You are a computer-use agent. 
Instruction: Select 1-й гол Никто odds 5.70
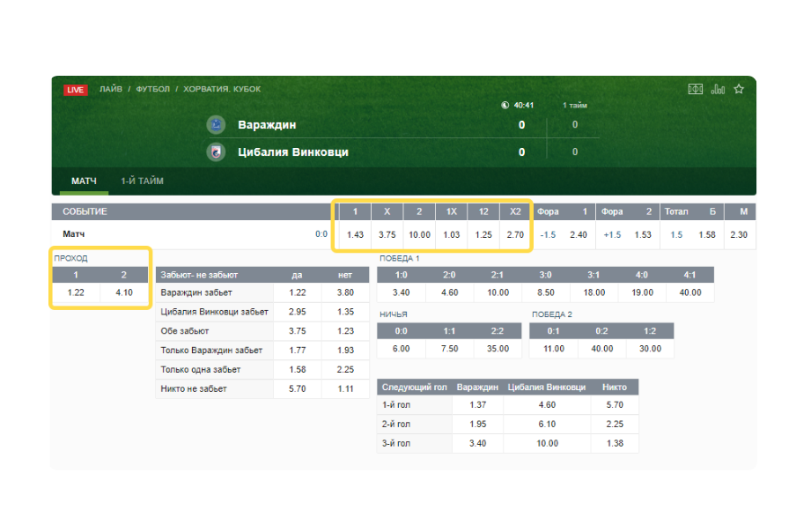[x=615, y=405]
